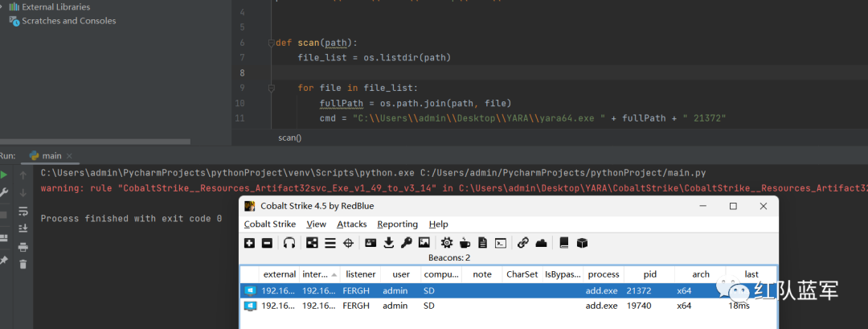The width and height of the screenshot is (868, 329).
Task: Sort beacons by listener column
Action: click(x=360, y=274)
